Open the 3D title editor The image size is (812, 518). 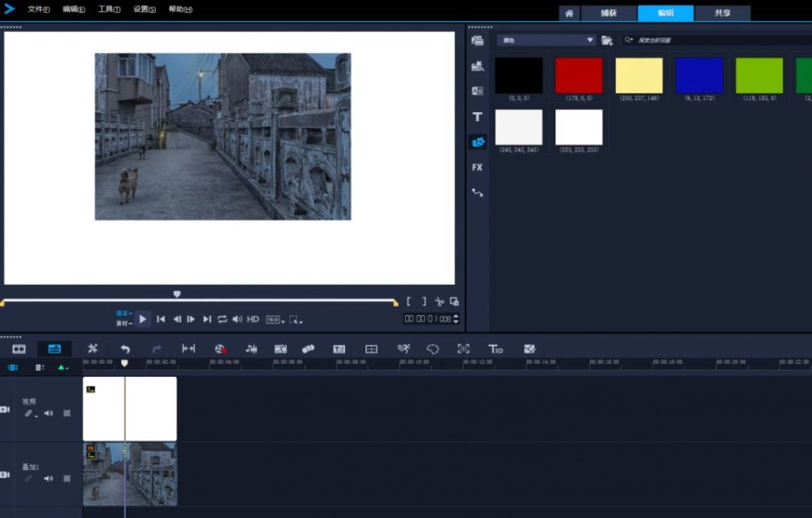coord(495,349)
